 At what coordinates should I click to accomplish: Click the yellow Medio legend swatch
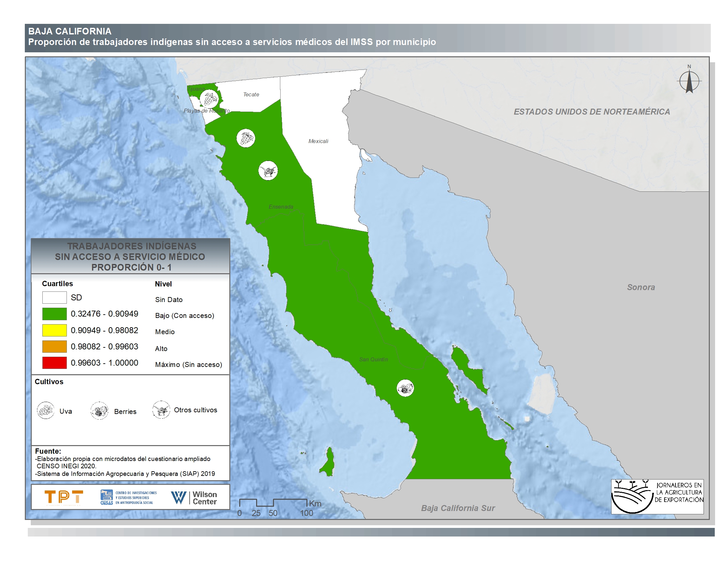point(54,330)
